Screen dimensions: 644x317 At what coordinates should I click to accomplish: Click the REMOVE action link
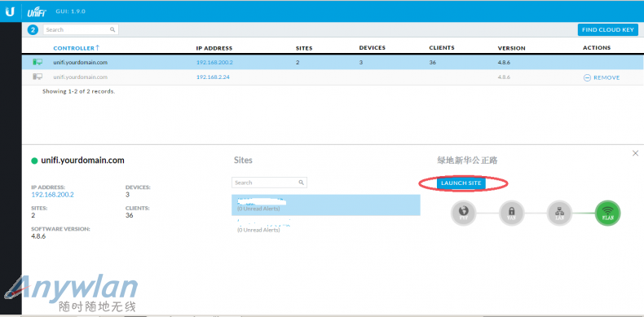[607, 77]
